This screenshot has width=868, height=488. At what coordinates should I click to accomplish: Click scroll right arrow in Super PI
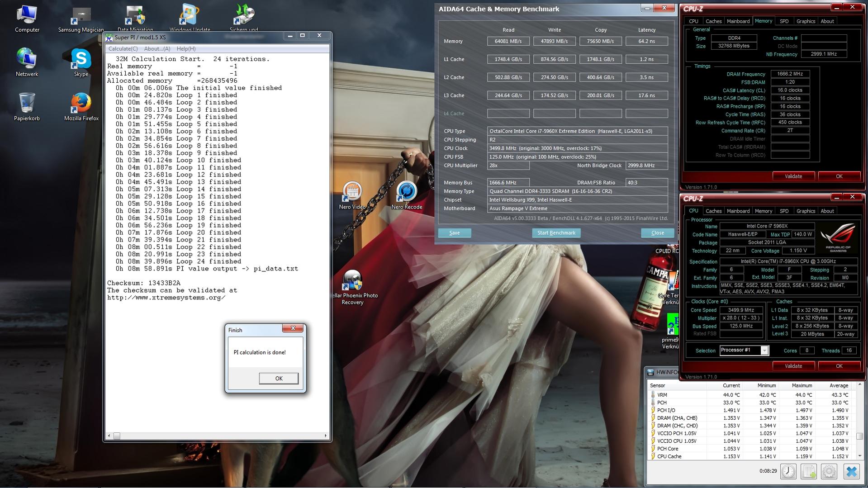[x=326, y=436]
